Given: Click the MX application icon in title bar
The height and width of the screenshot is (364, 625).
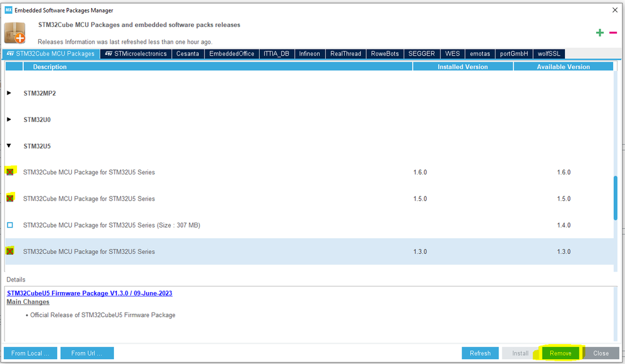Looking at the screenshot, I should point(8,10).
